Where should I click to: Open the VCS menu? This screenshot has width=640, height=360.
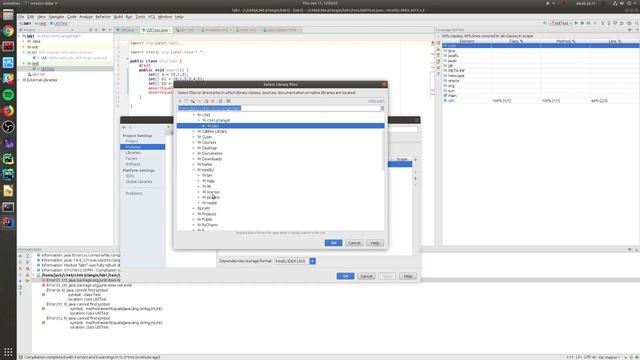click(151, 17)
